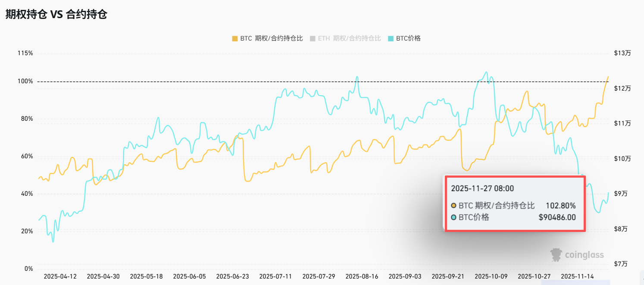This screenshot has width=644, height=285.
Task: Click the coinglass mascot logo icon
Action: coord(556,255)
